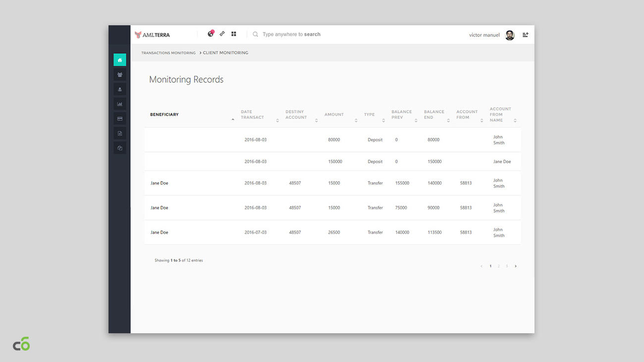
Task: Click the copy pages sidebar icon
Action: point(119,148)
